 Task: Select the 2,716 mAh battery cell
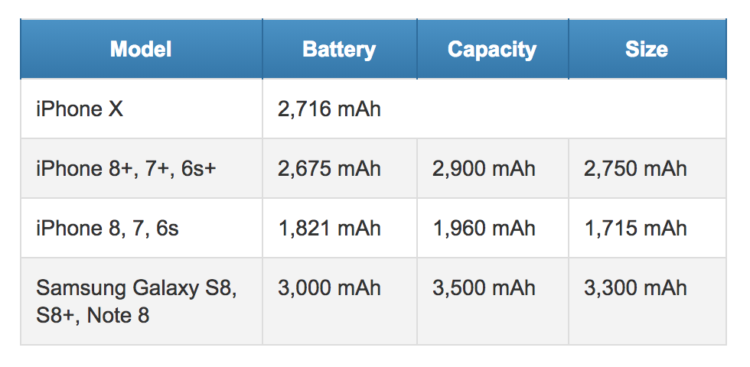(x=330, y=109)
